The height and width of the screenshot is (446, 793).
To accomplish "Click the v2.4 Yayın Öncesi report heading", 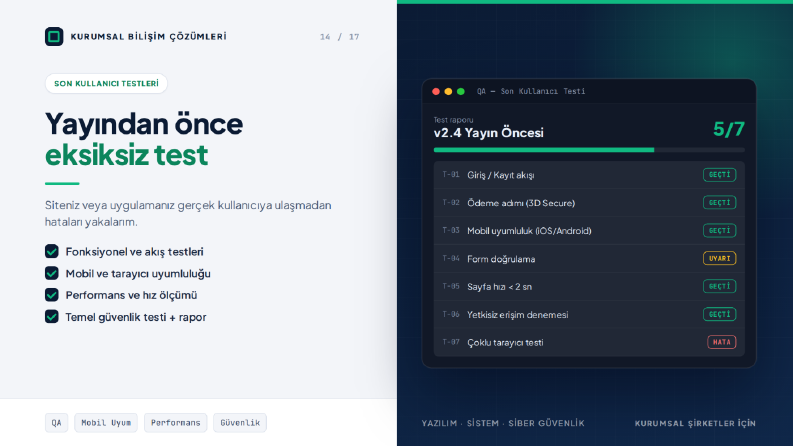I will pyautogui.click(x=489, y=133).
